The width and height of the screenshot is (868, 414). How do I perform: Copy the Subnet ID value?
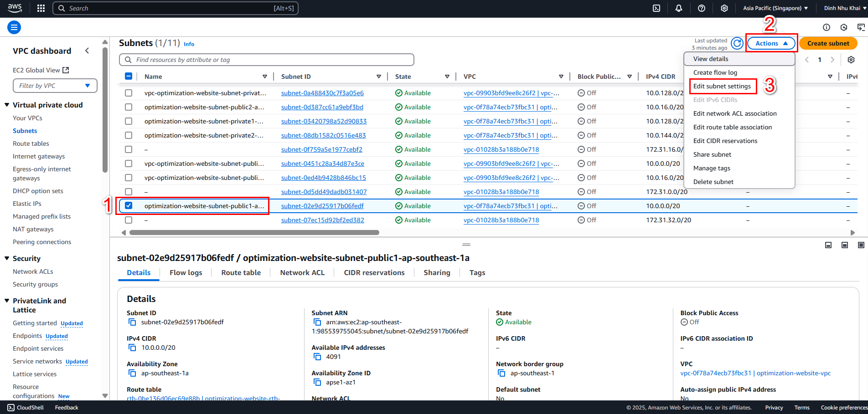(x=132, y=322)
